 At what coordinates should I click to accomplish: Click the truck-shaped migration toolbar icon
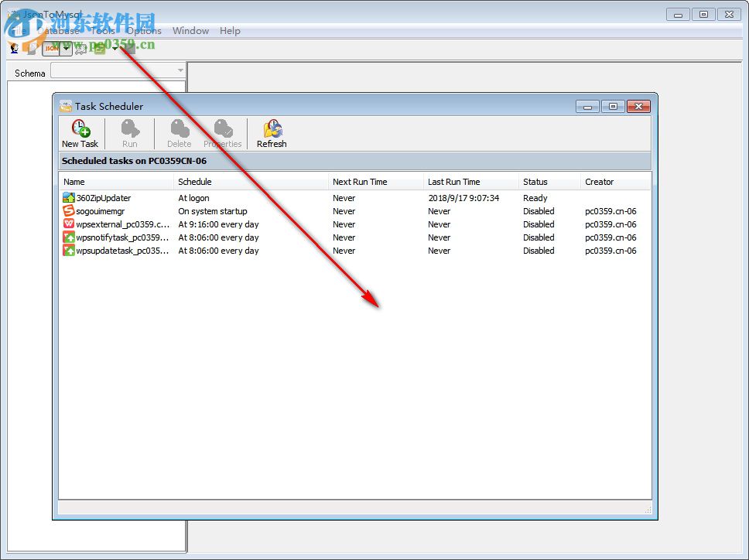(80, 49)
